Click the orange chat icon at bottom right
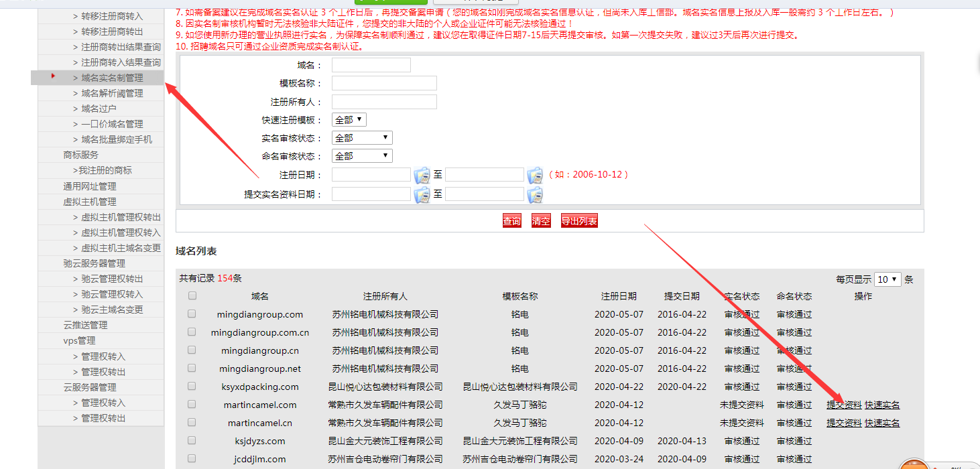Image resolution: width=980 pixels, height=469 pixels. [914, 464]
